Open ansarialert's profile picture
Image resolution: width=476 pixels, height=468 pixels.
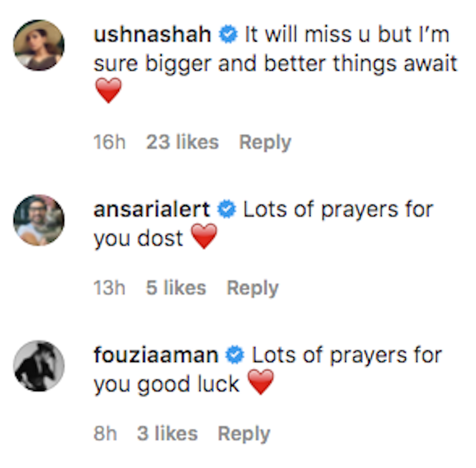coord(39,220)
